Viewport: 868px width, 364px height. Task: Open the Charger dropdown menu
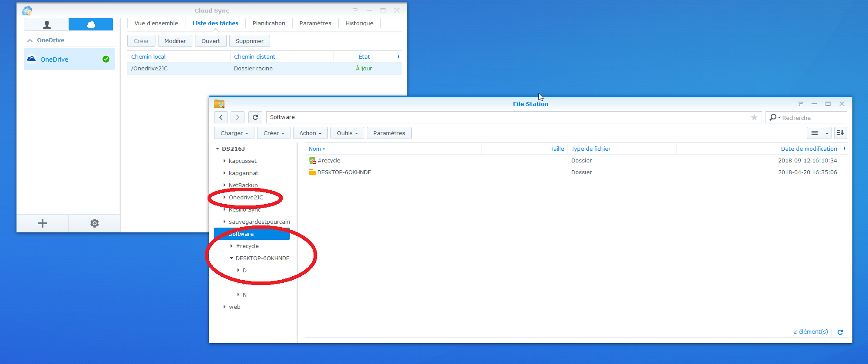[x=234, y=133]
